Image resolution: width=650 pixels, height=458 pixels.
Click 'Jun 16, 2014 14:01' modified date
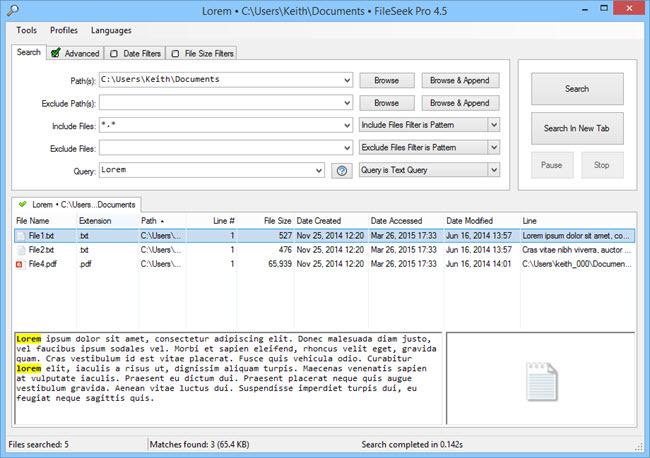pyautogui.click(x=479, y=264)
